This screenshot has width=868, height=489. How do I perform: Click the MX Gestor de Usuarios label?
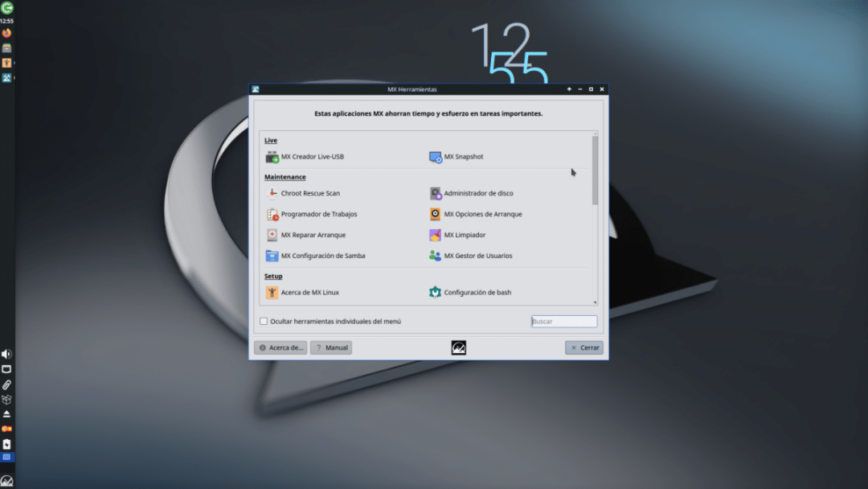click(x=477, y=256)
